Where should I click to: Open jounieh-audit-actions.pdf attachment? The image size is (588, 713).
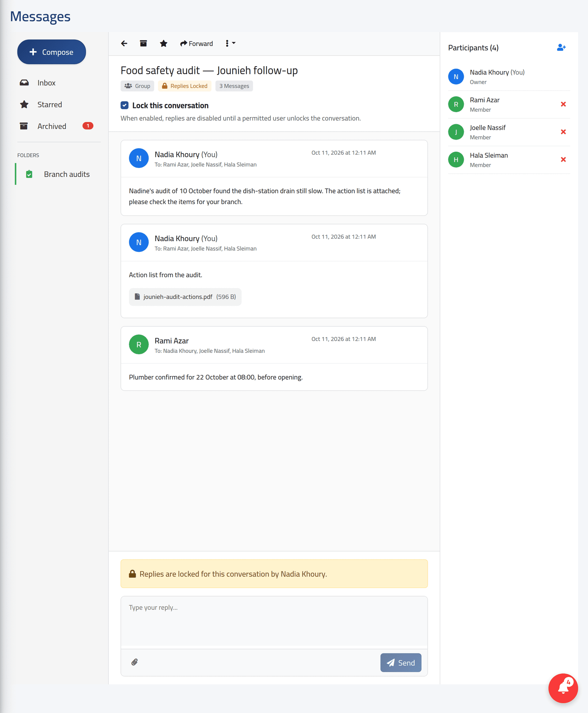coord(185,297)
